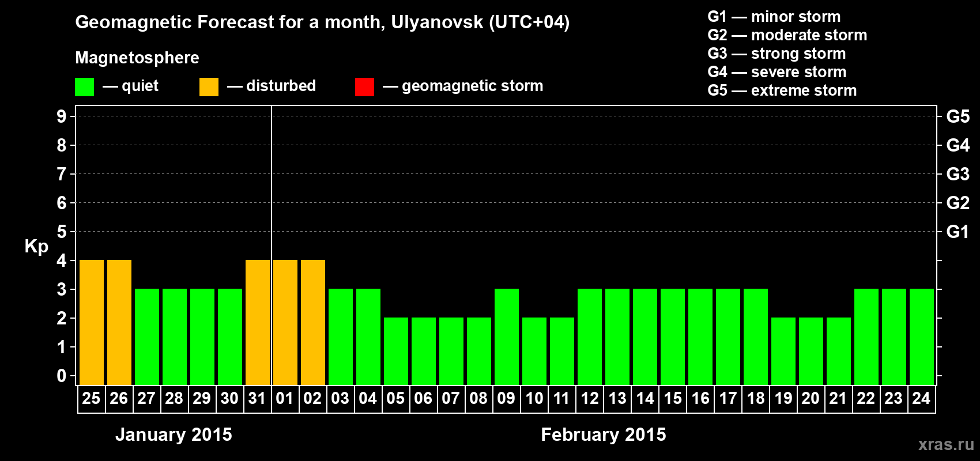Screen dimensions: 980x461
Task: Click the February 02 orange bar
Action: click(x=313, y=322)
